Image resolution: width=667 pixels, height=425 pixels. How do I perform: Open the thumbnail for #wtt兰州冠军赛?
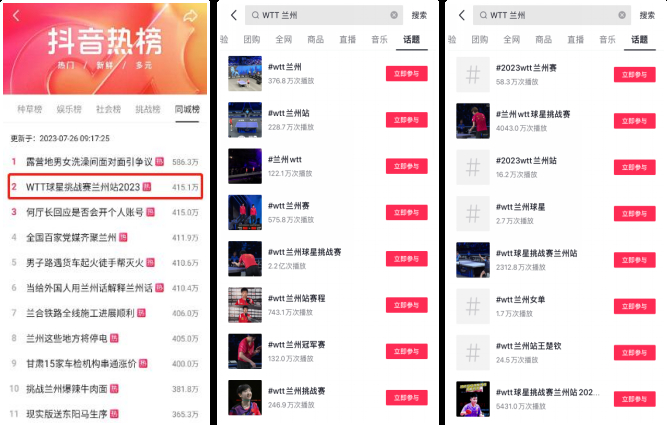point(245,351)
